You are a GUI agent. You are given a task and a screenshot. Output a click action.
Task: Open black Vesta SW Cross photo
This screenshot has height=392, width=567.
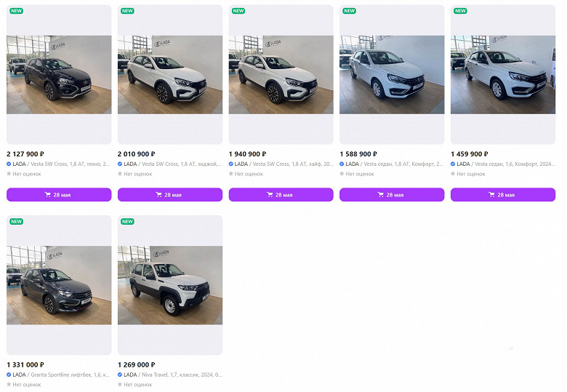click(x=59, y=75)
